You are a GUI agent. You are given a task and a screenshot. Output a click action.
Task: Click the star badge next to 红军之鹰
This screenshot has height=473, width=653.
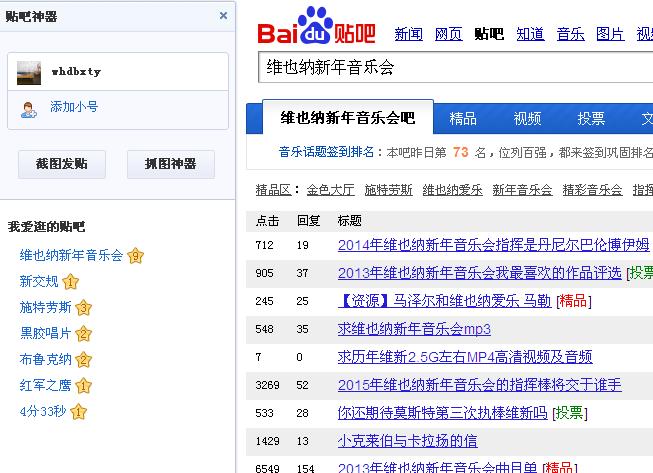(x=84, y=386)
